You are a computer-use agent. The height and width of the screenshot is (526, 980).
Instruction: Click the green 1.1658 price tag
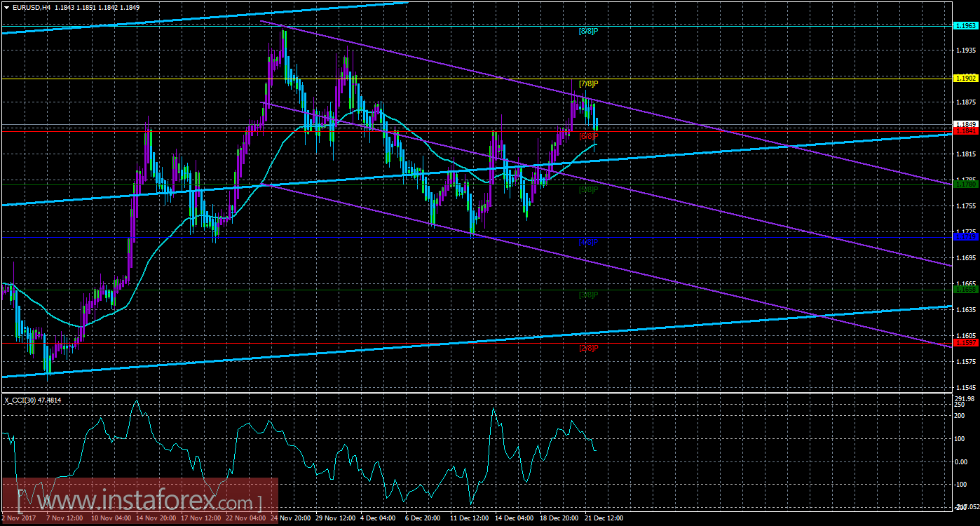coord(965,289)
